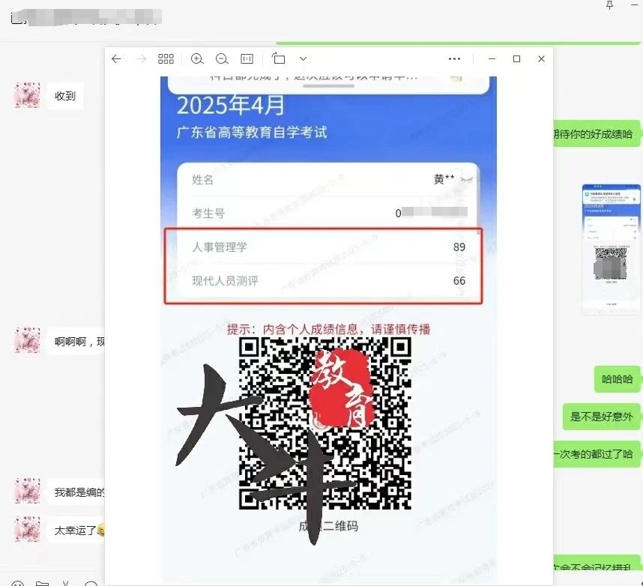
Task: Go to the previous image in viewer
Action: pyautogui.click(x=116, y=59)
